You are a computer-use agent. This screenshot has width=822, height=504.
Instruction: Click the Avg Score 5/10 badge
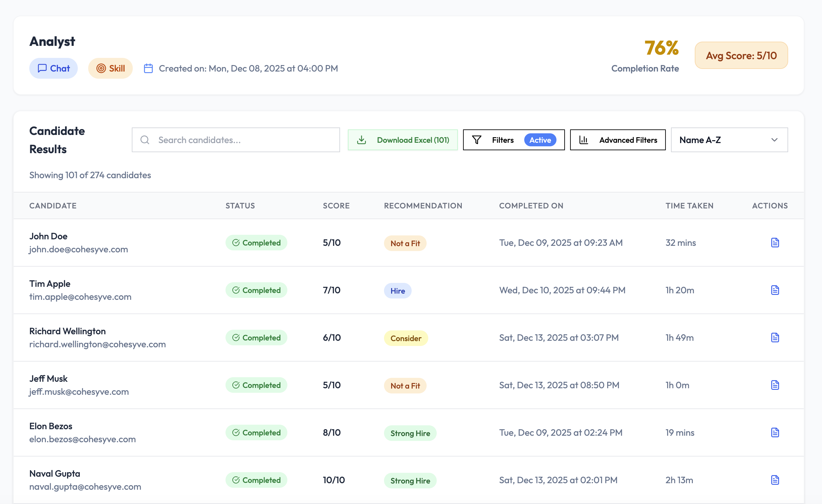pos(741,55)
